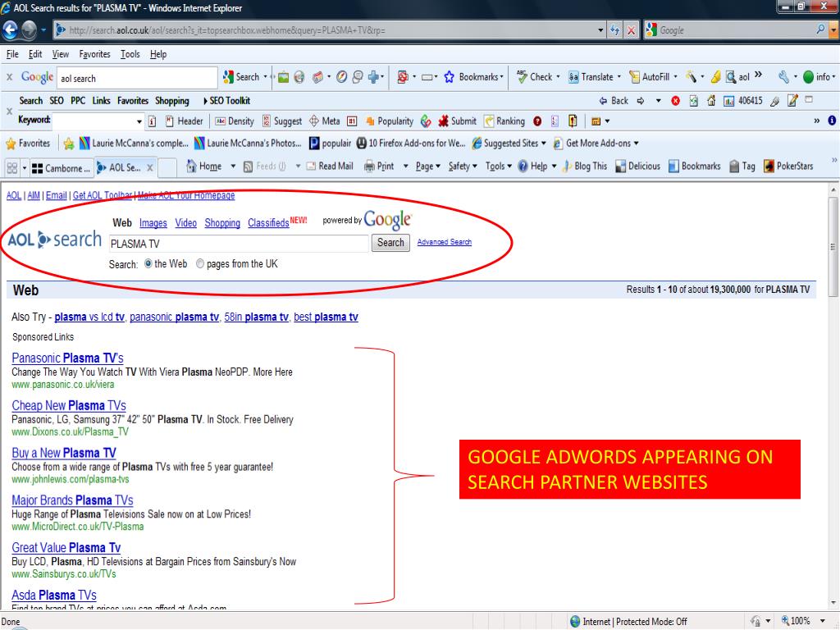Open the Shopping search tab

pyautogui.click(x=222, y=223)
